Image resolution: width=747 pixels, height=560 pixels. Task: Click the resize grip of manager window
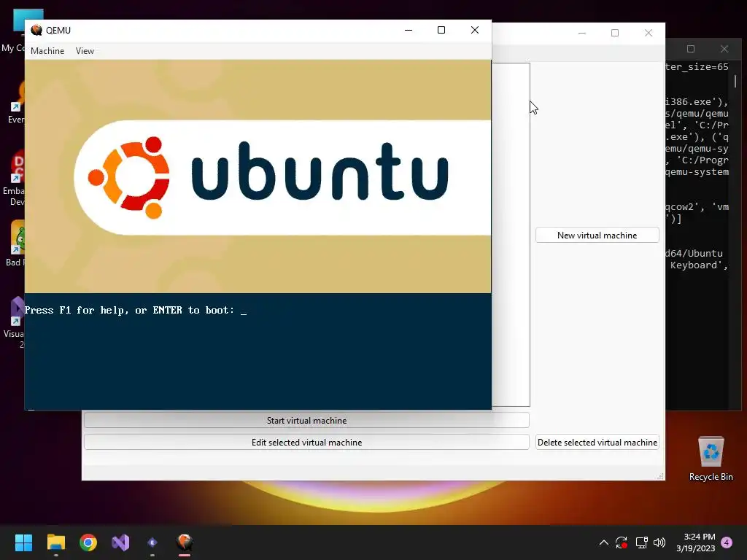pos(660,476)
